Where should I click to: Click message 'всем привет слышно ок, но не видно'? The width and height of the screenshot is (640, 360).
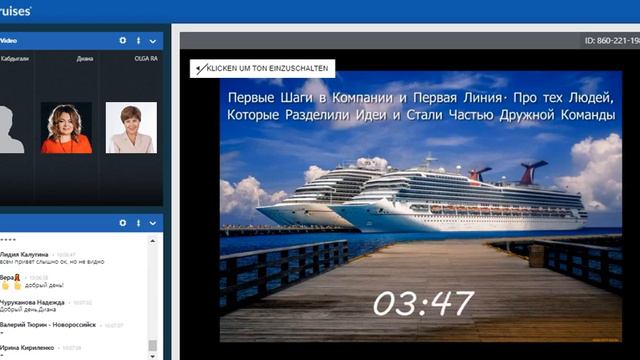pyautogui.click(x=52, y=262)
